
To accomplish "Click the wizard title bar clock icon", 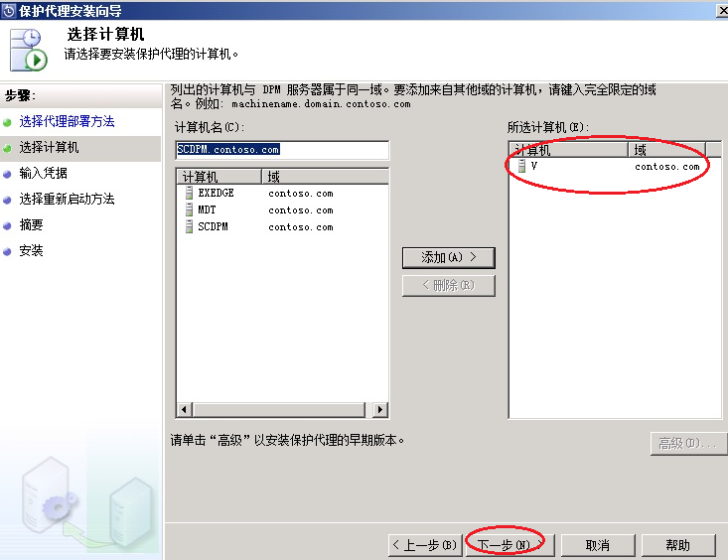I will (x=8, y=10).
